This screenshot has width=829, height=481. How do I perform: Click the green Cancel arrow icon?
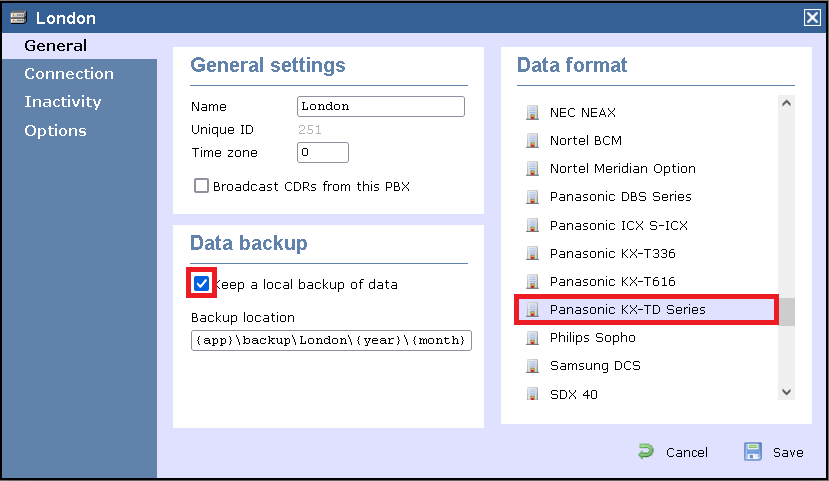(646, 452)
